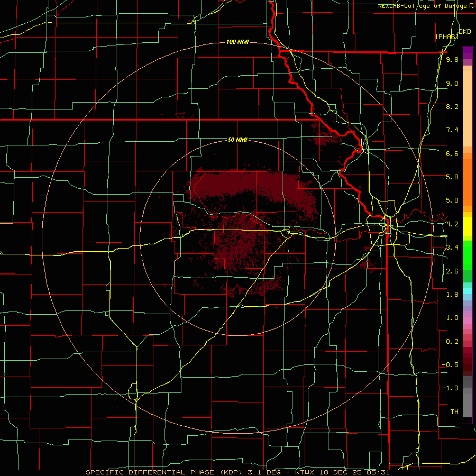Pick the cyan band beside 1.8
Image resolution: width=476 pixels, height=476 pixels.
point(467,291)
